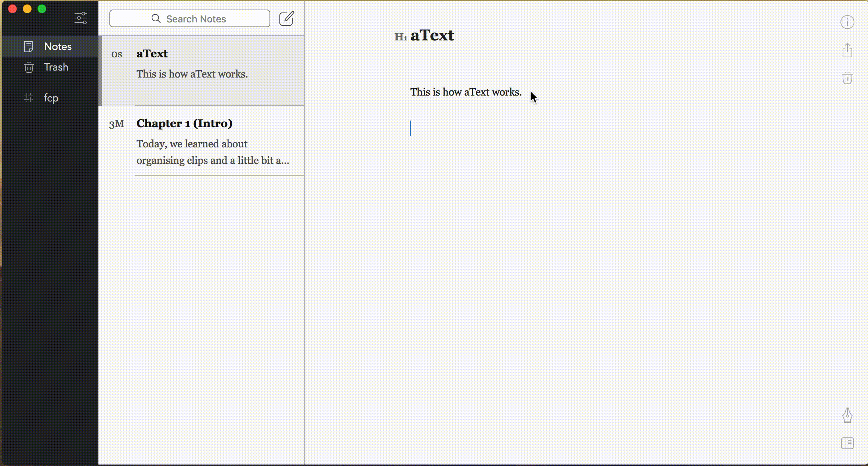Viewport: 868px width, 466px height.
Task: Click the H1 heading style indicator
Action: click(400, 37)
